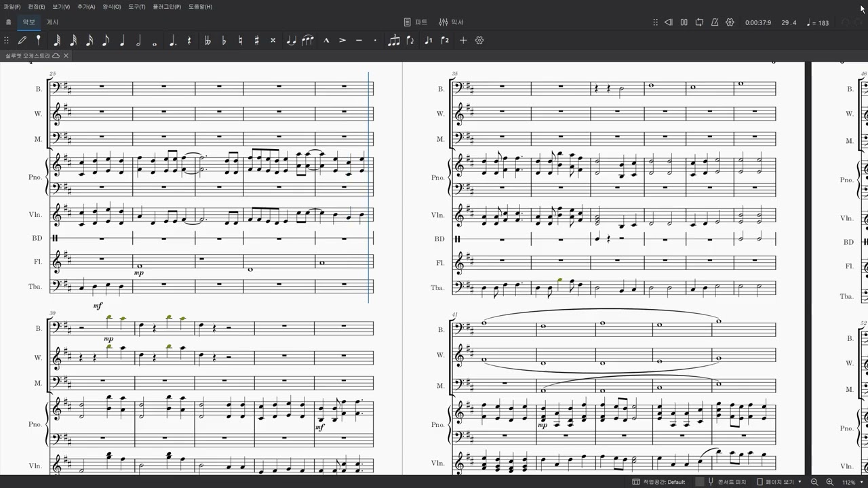Open the add elements plus menu
868x488 pixels.
463,41
